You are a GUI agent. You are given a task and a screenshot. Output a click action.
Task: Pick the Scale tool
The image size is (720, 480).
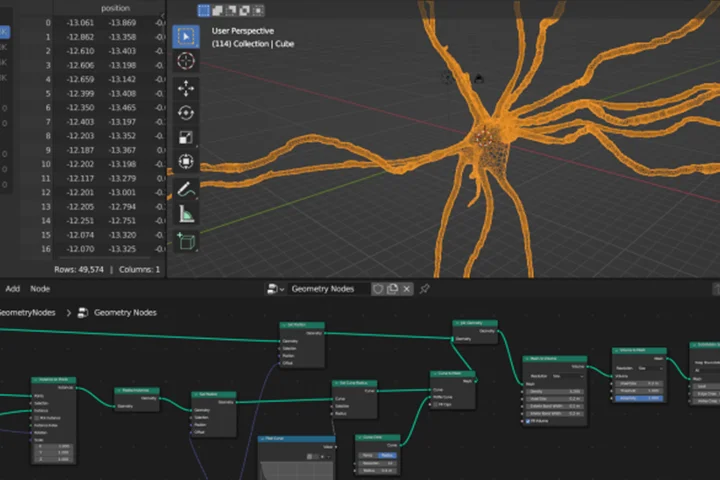[186, 137]
